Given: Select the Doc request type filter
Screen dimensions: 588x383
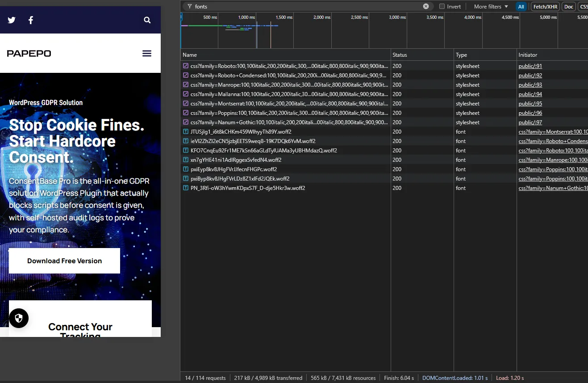Looking at the screenshot, I should (x=568, y=7).
